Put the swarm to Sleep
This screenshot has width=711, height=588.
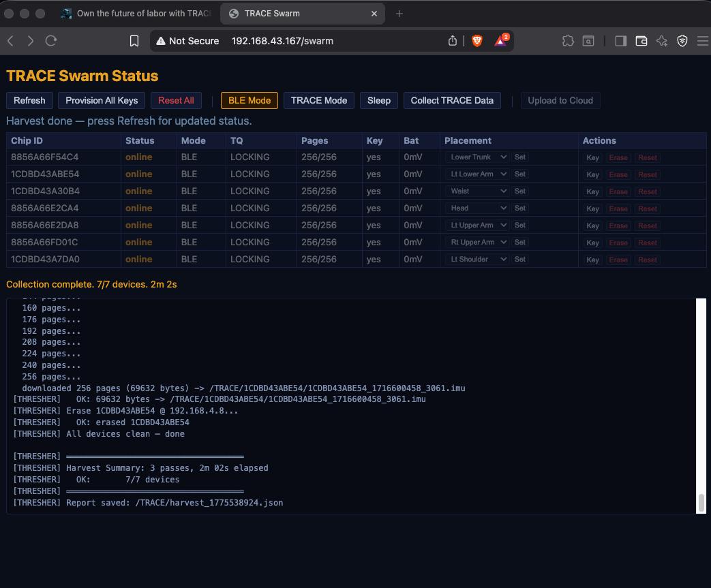pyautogui.click(x=378, y=101)
